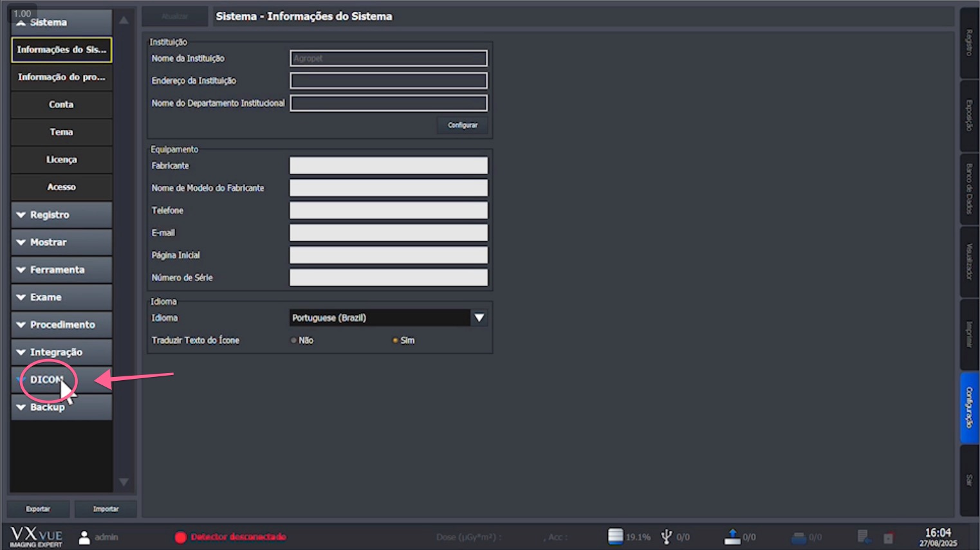Click the upload queue icon showing 0/0
Viewport: 980px width, 550px height.
coord(733,535)
